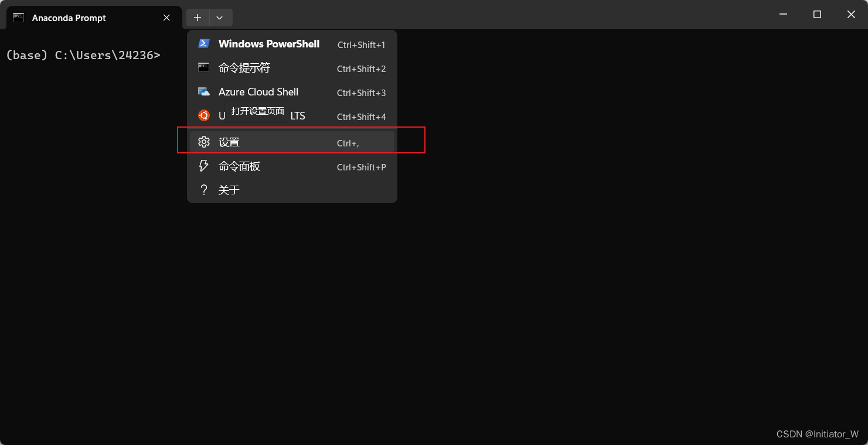The width and height of the screenshot is (868, 445).
Task: Click the orange Ubuntu logo icon
Action: (x=203, y=115)
